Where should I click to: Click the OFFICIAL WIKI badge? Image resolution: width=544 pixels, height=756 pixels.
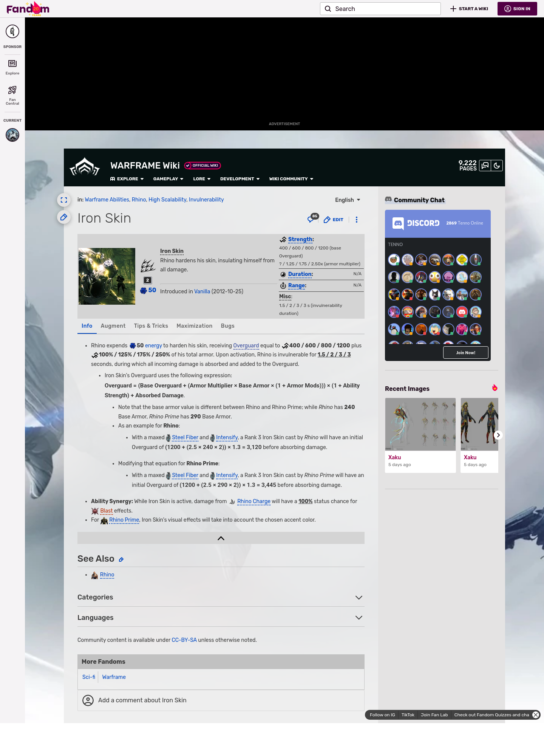tap(202, 166)
